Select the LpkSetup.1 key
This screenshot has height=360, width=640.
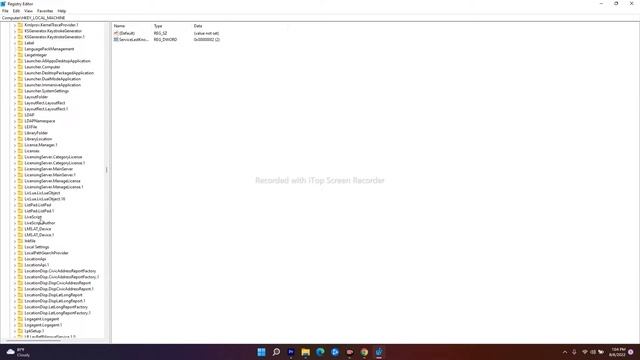[34, 331]
